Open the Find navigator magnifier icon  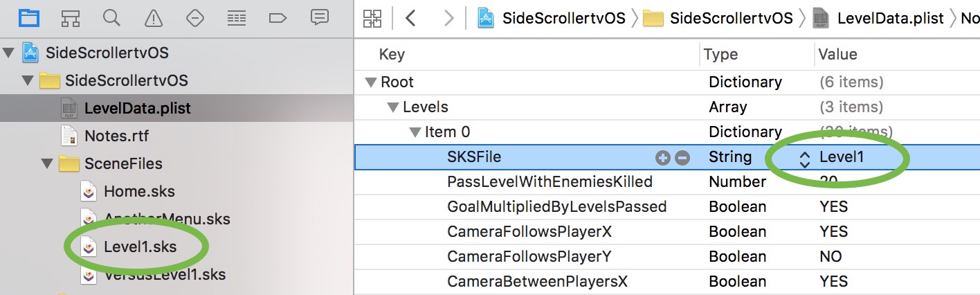tap(111, 18)
